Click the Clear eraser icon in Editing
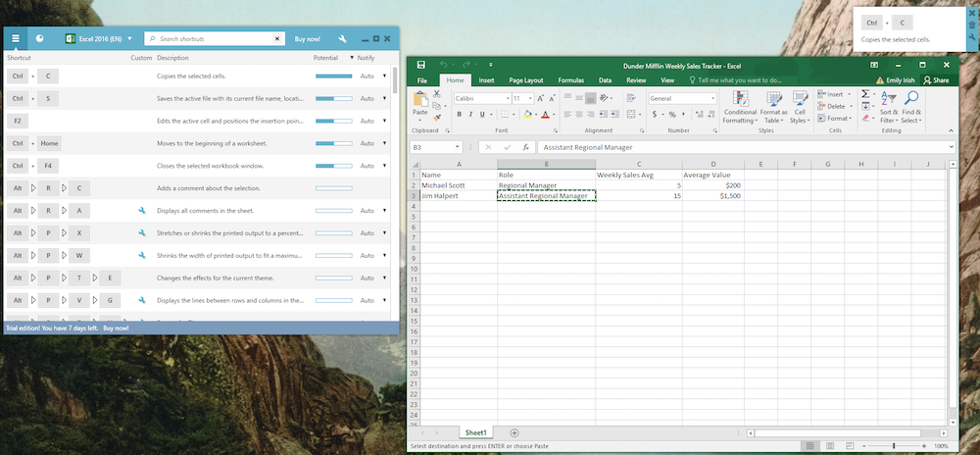The width and height of the screenshot is (980, 455). click(865, 118)
